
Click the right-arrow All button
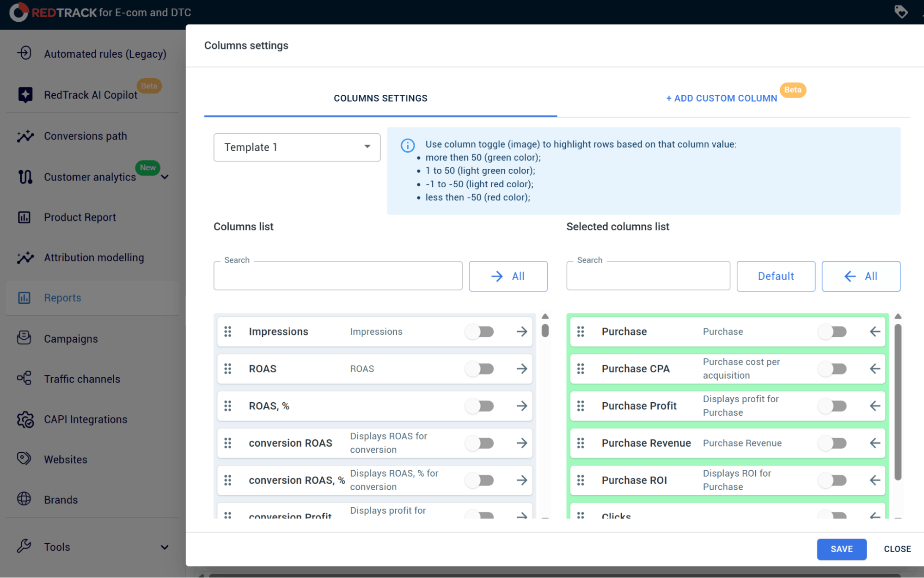click(x=508, y=276)
